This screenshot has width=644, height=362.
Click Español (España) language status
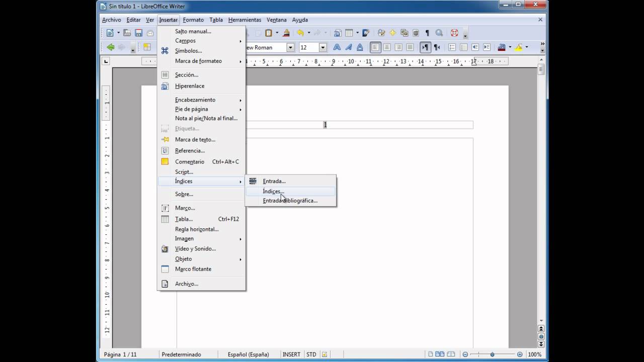(x=249, y=354)
